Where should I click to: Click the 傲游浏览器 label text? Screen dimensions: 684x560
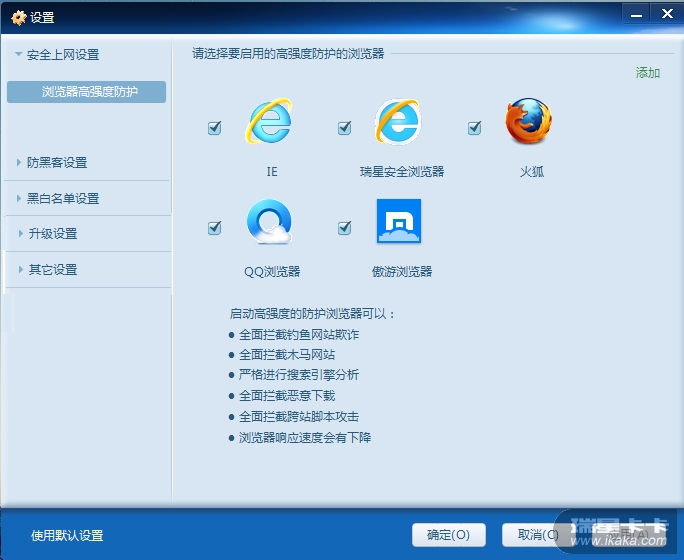(402, 272)
